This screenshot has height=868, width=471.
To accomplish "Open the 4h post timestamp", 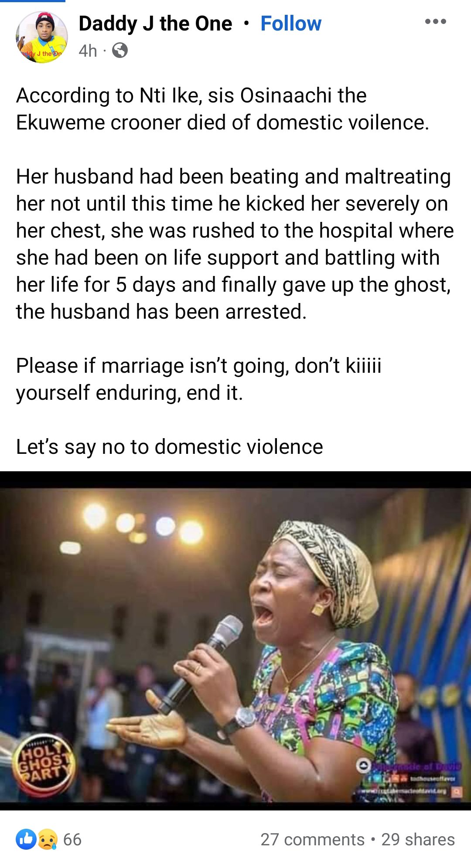I will 88,51.
